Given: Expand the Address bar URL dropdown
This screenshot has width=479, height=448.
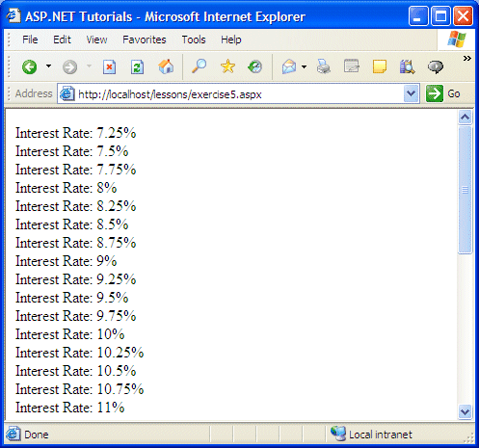Looking at the screenshot, I should point(411,93).
